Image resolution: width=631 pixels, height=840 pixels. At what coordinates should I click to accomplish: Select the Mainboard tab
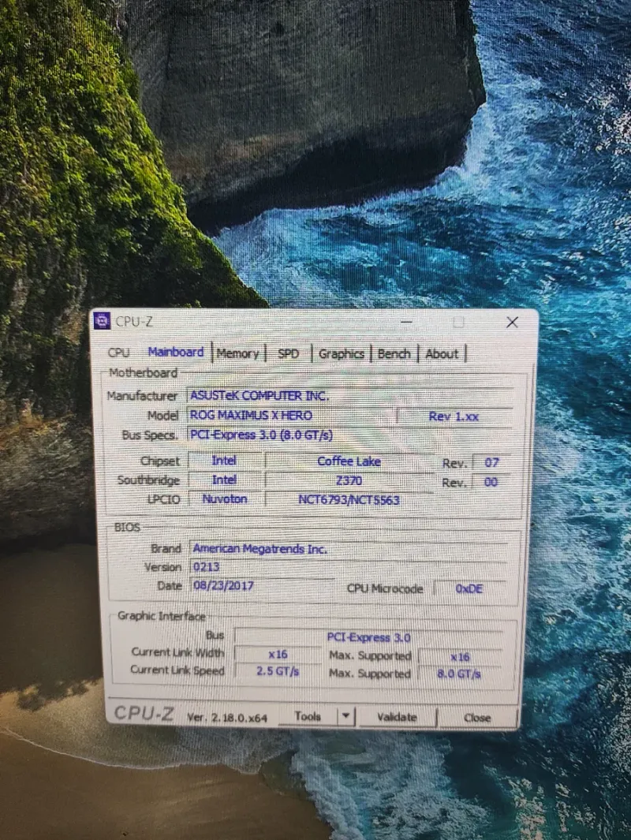176,352
